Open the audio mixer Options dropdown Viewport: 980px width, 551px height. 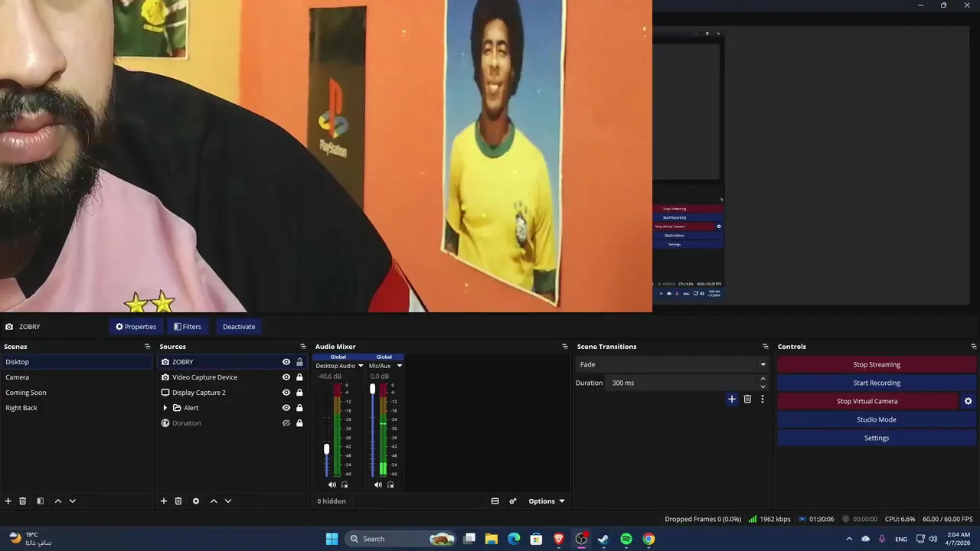547,501
